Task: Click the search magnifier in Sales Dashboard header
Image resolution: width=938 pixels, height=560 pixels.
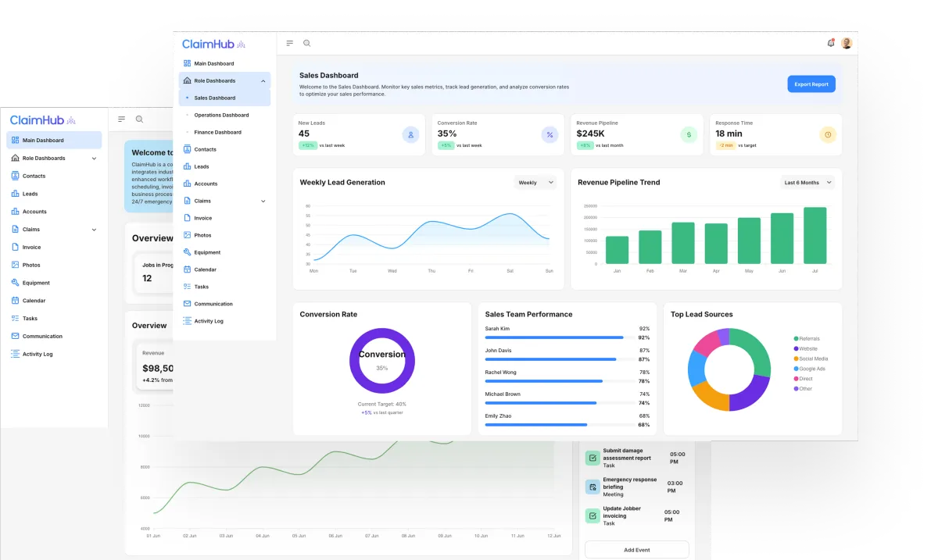Action: tap(307, 43)
